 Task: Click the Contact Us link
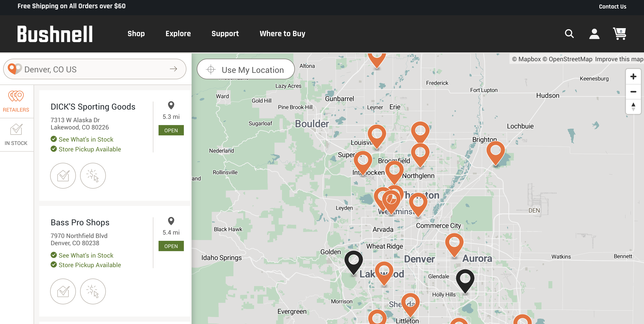(x=612, y=6)
